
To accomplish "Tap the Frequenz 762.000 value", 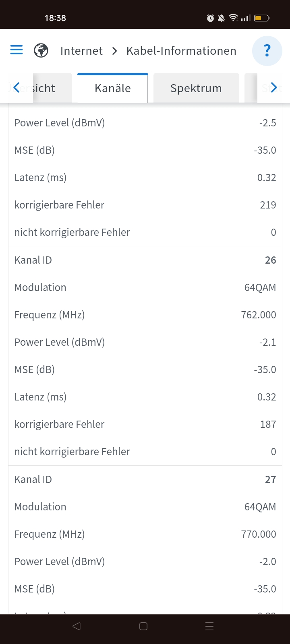I will click(259, 315).
